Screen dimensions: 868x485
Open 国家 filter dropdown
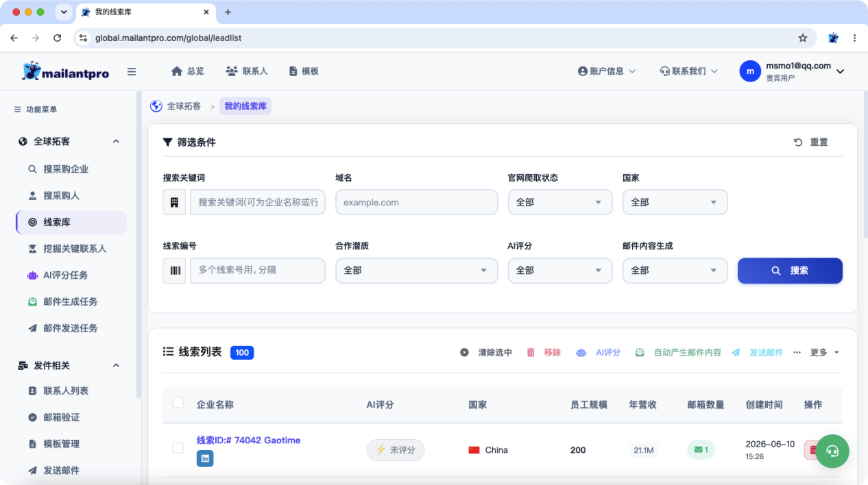(675, 203)
